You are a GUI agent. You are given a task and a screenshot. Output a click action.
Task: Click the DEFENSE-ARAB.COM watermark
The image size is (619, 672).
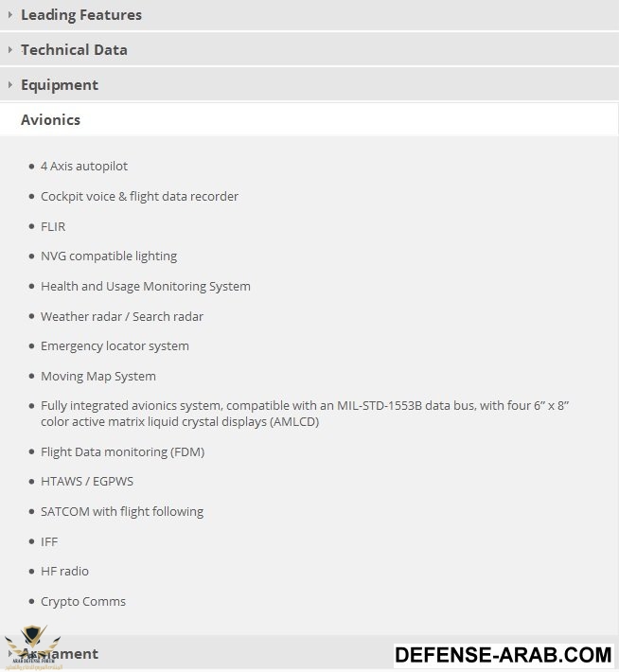pyautogui.click(x=504, y=655)
